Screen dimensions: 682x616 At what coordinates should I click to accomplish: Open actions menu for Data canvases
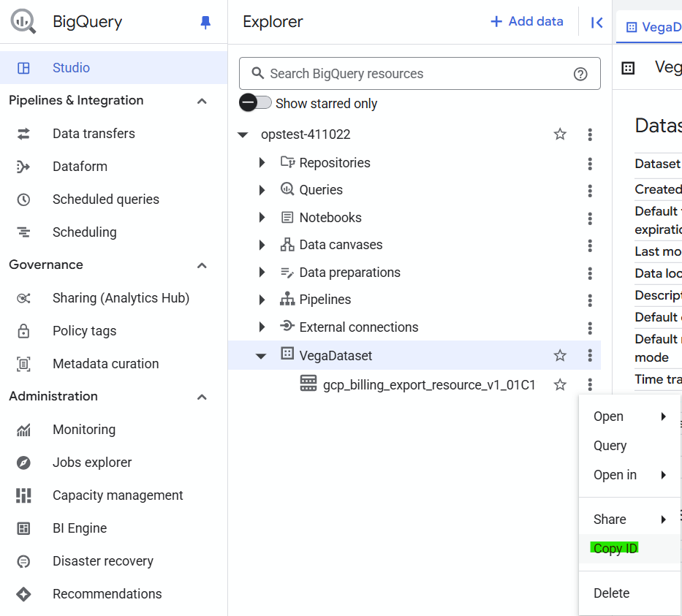pos(590,246)
